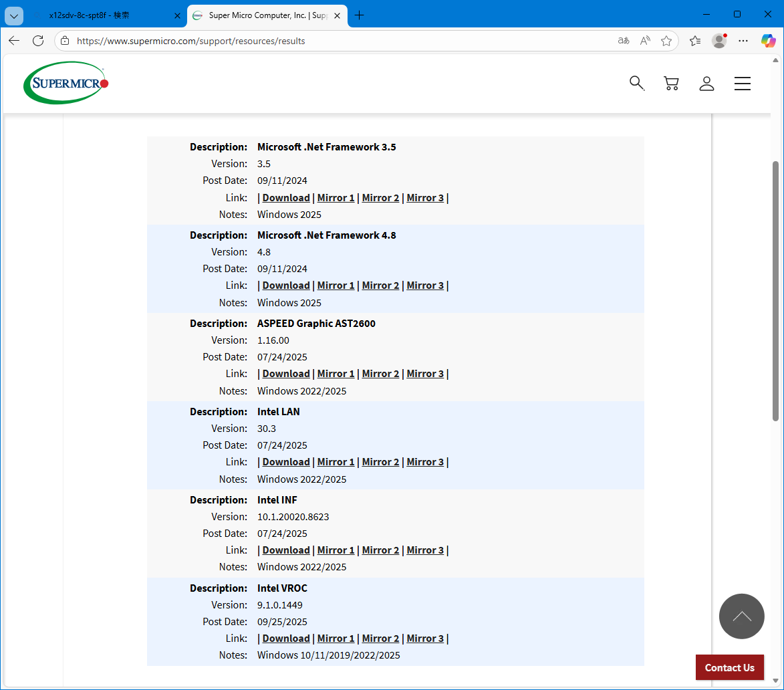Expand the tab actions dropdown

pyautogui.click(x=13, y=15)
